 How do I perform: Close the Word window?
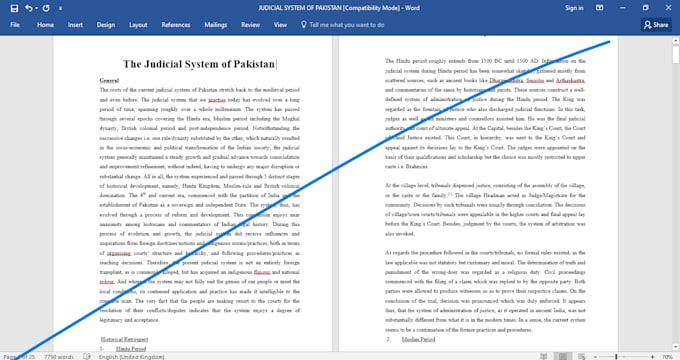click(x=668, y=8)
